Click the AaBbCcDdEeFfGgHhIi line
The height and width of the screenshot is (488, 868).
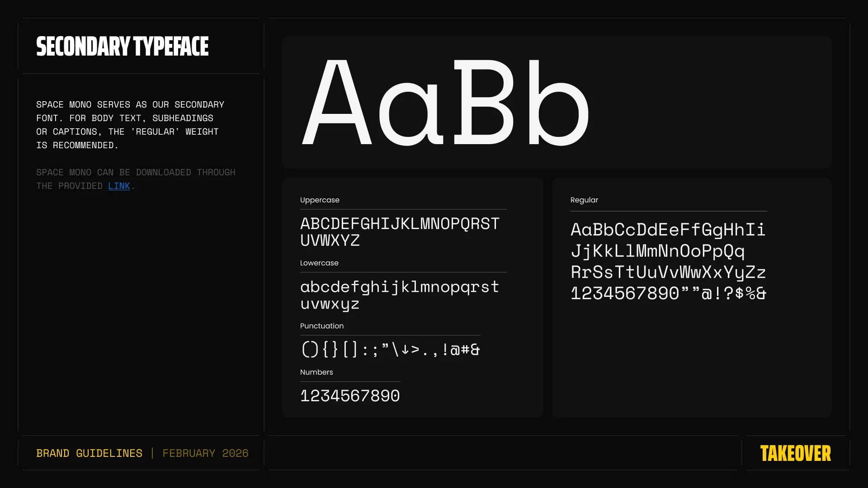pyautogui.click(x=668, y=230)
